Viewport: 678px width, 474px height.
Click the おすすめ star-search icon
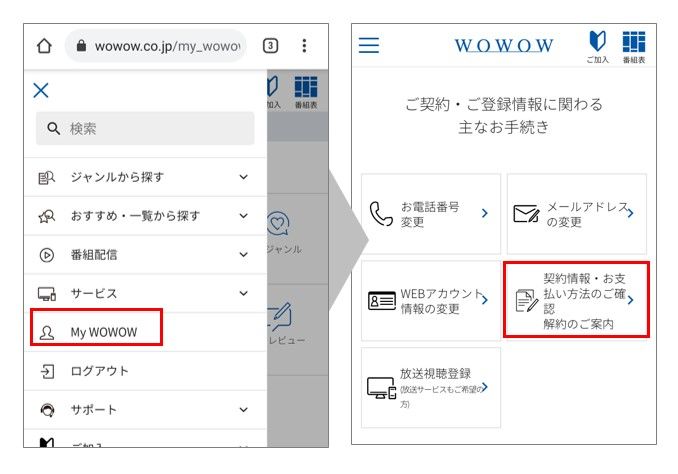(47, 216)
